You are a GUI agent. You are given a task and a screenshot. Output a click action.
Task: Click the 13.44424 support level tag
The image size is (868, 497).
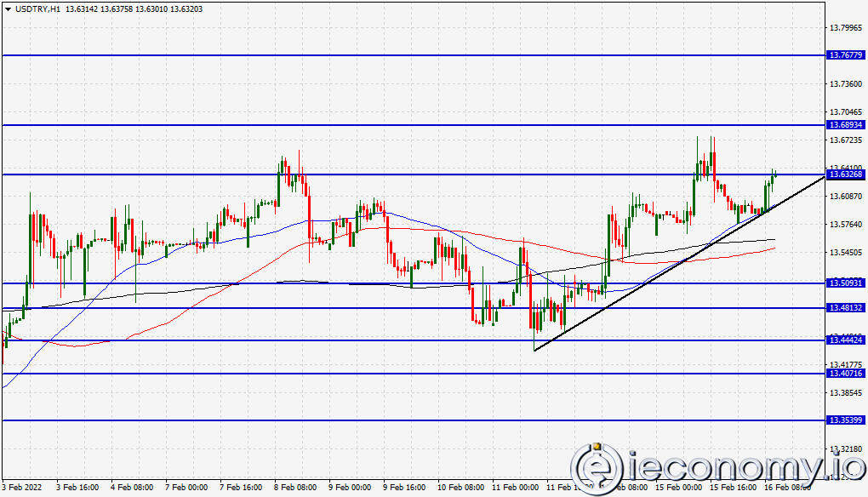[x=848, y=341]
